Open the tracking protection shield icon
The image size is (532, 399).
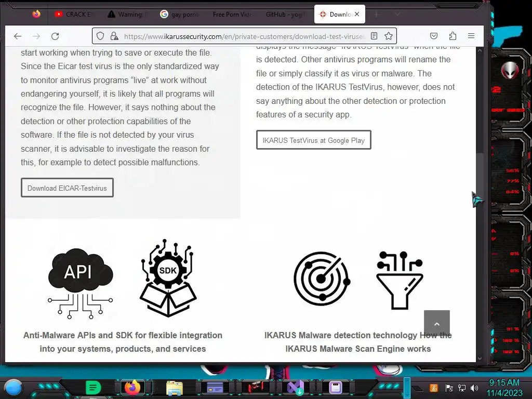(100, 36)
